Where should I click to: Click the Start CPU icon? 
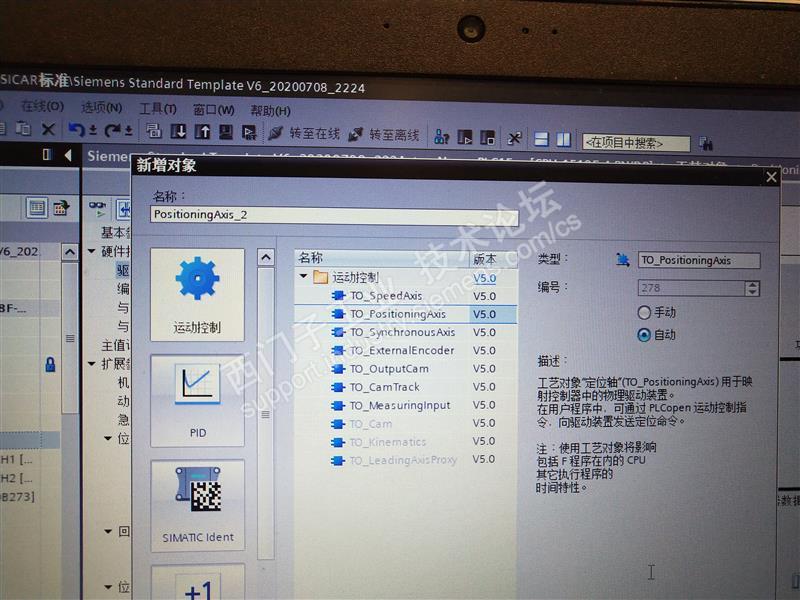click(465, 137)
